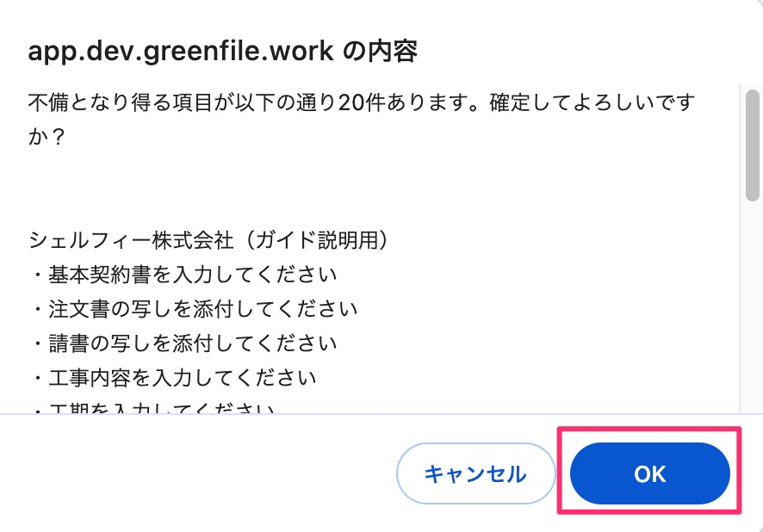Click the キャンセル button
763x532 pixels.
(476, 473)
